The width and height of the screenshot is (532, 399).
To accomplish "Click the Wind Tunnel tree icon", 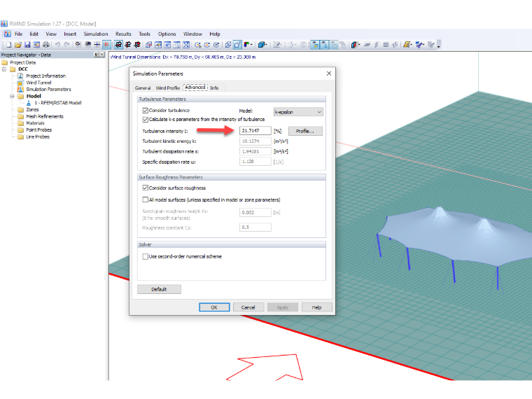I will (20, 83).
